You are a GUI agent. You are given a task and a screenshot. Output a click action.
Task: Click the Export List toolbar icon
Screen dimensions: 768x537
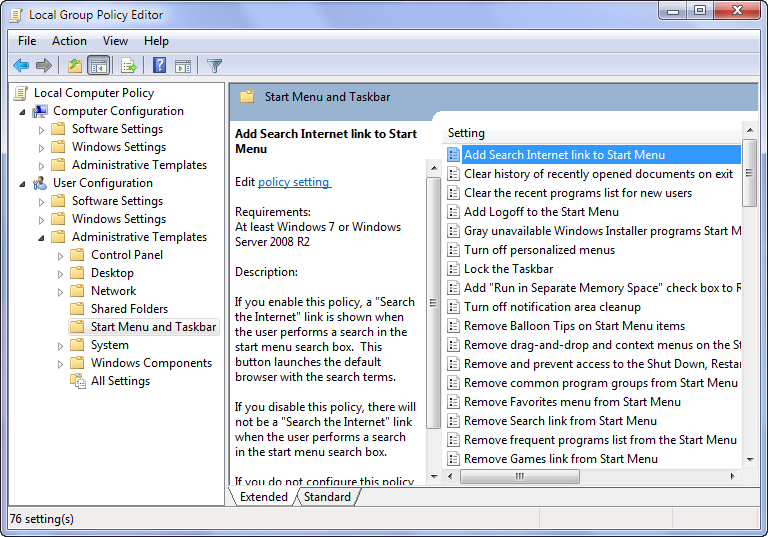(x=128, y=65)
